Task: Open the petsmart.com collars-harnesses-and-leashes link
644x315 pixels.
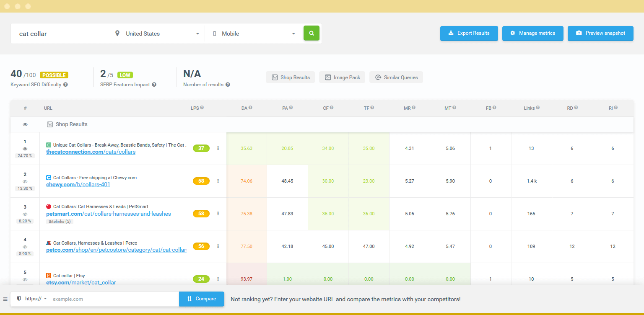Action: coord(108,214)
